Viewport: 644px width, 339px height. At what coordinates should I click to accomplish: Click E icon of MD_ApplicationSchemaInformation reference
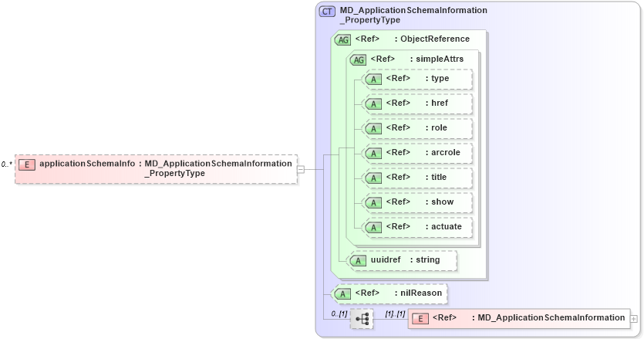420,319
